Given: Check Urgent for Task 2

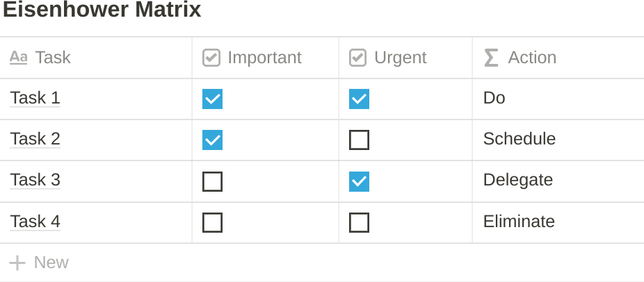Looking at the screenshot, I should tap(359, 140).
